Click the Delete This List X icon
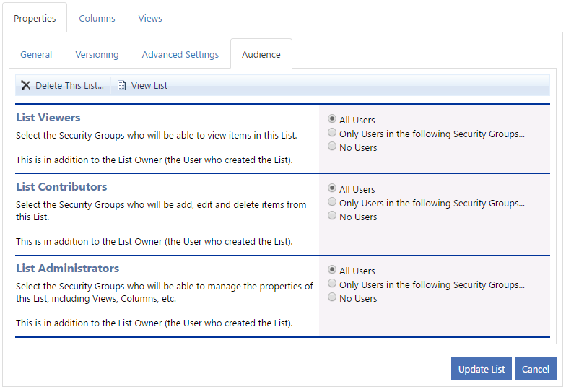566x392 pixels. pos(26,85)
